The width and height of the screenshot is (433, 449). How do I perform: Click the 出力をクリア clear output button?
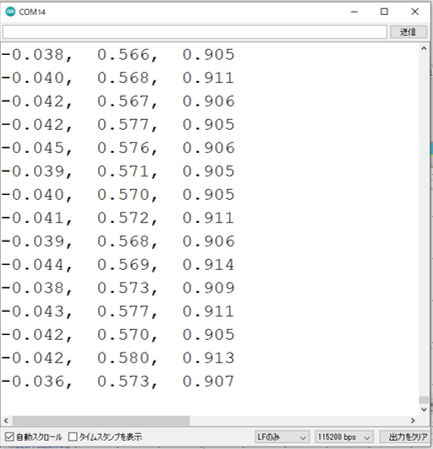407,437
